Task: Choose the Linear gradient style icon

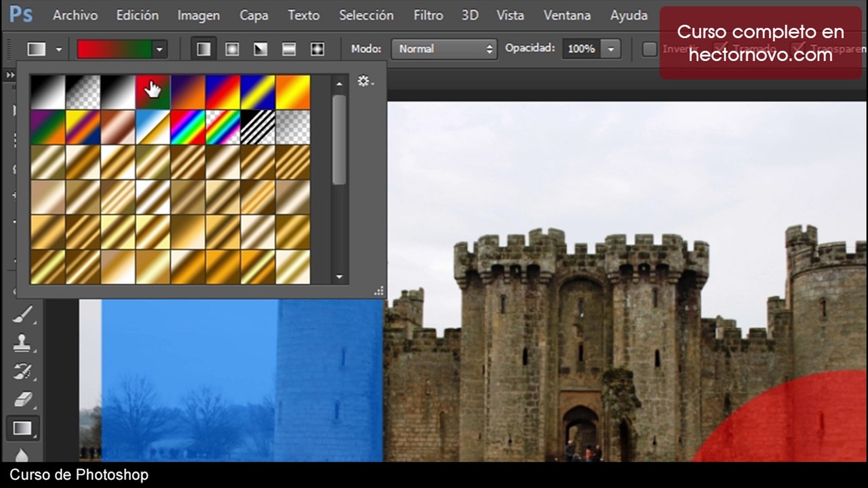Action: pos(203,49)
